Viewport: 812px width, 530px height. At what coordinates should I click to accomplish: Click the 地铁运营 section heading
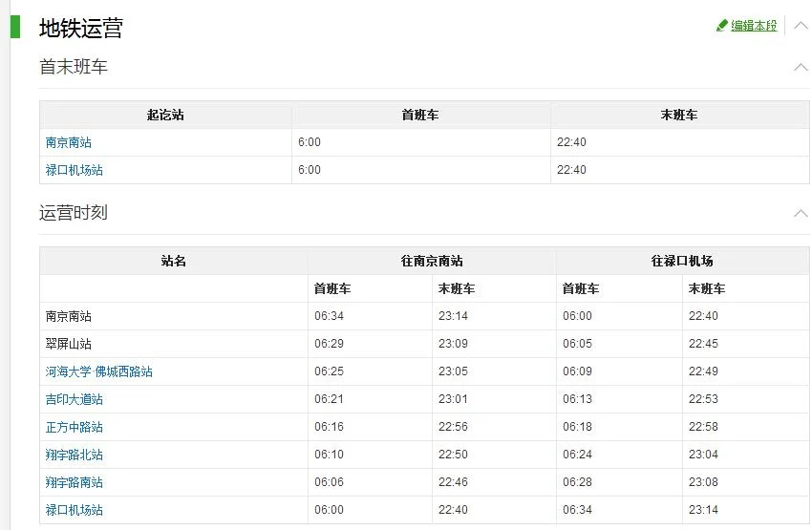(81, 29)
